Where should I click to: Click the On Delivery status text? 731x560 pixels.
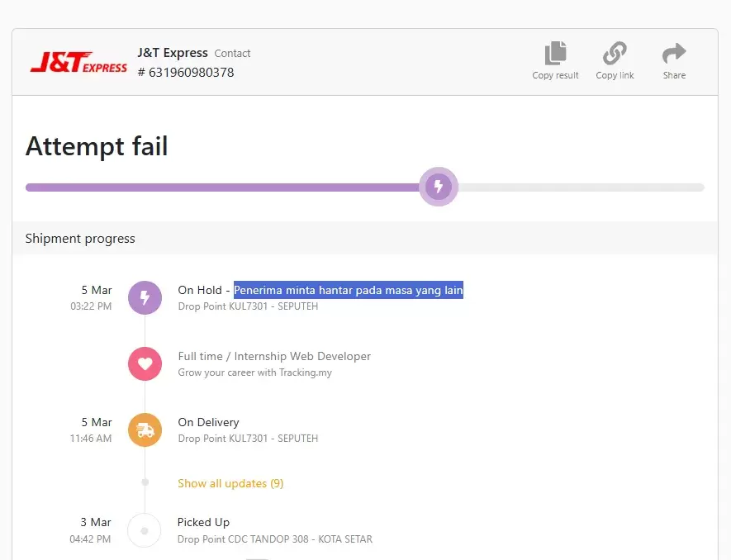[x=208, y=422]
